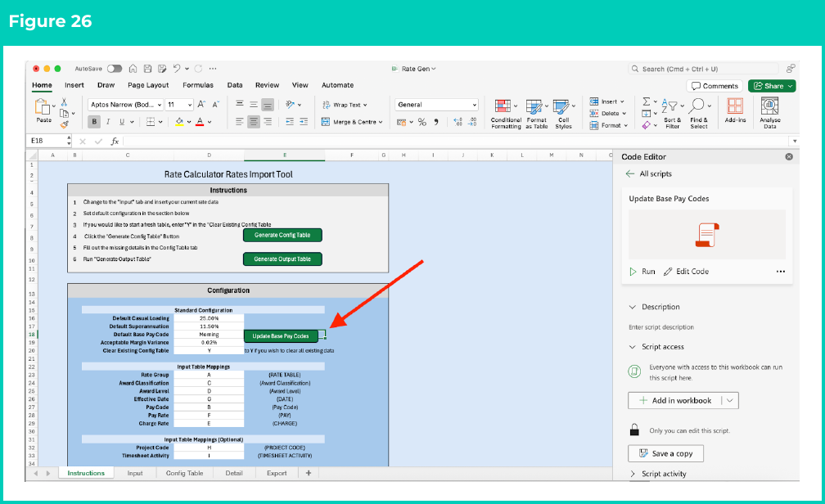825x504 pixels.
Task: Open the Formulas ribbon tab
Action: click(x=198, y=85)
